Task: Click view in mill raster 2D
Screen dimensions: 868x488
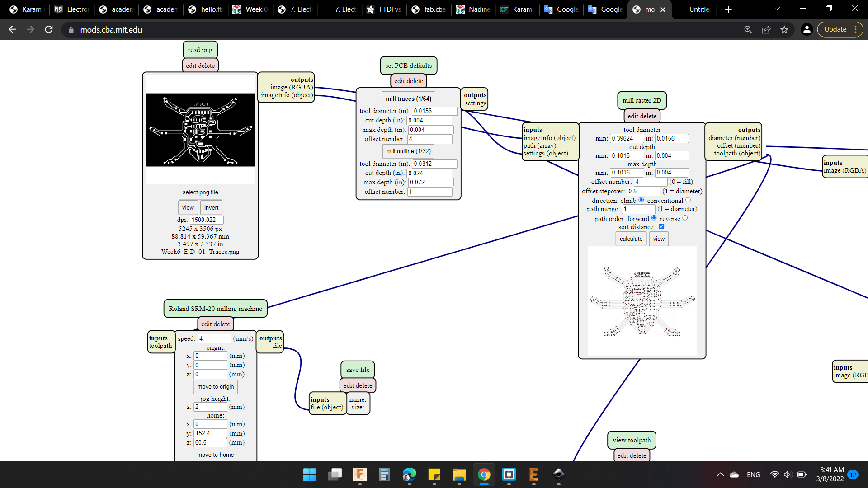Action: pos(659,239)
